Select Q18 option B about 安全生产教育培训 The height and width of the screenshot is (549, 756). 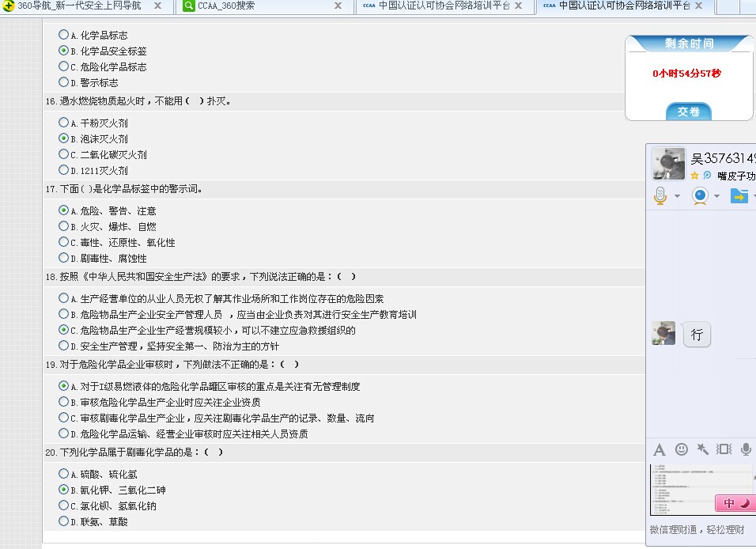(x=63, y=313)
